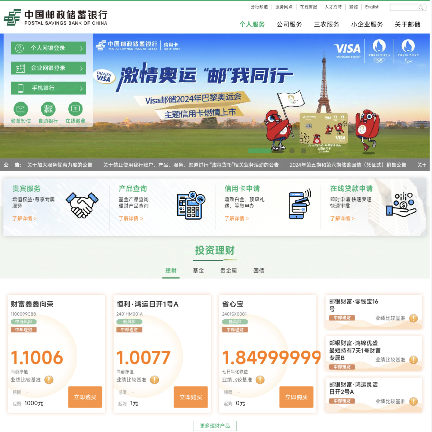Open the corporate online banking login arrow
432x432 pixels.
[81, 68]
